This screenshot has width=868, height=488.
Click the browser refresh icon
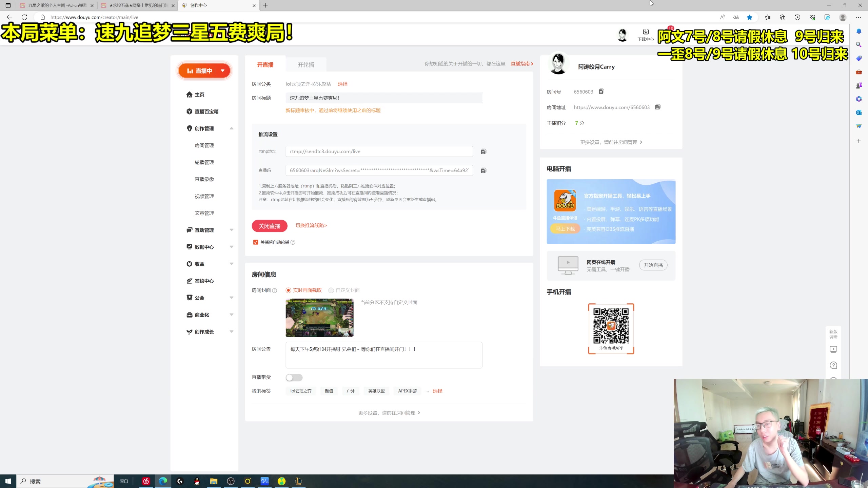pyautogui.click(x=24, y=17)
